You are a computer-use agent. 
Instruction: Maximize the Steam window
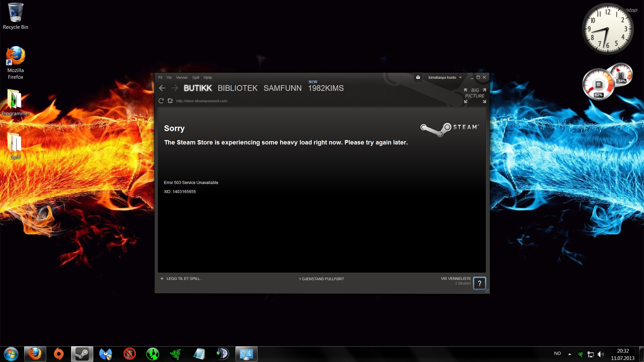click(x=478, y=77)
